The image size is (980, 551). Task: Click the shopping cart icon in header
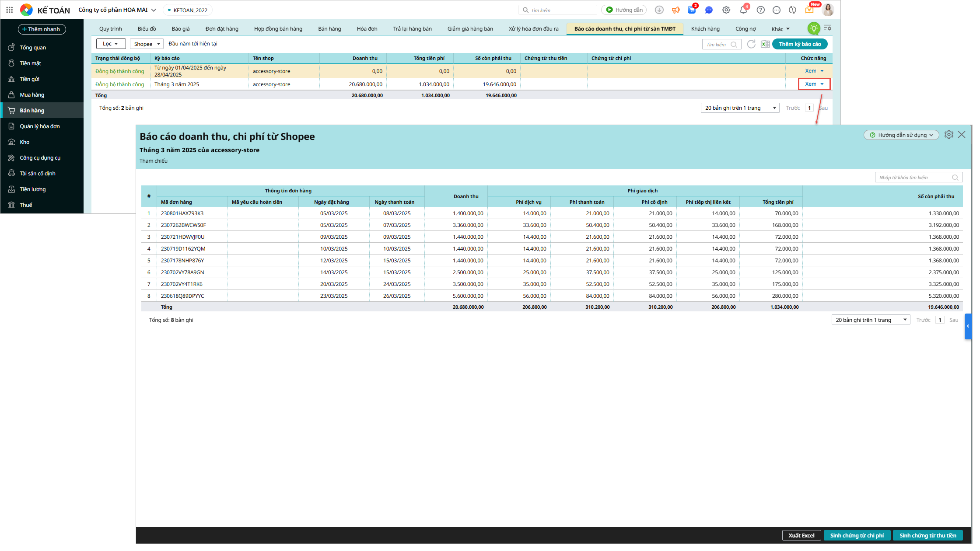pos(691,10)
